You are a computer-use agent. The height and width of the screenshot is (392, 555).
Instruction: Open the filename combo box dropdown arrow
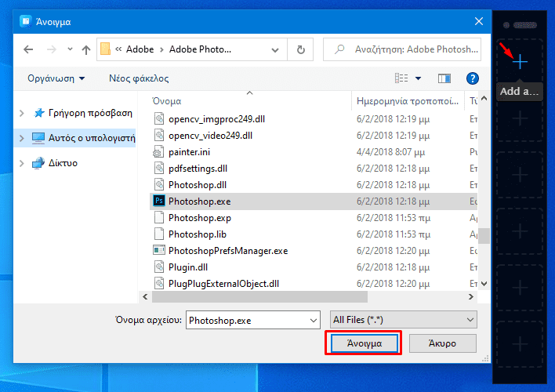click(314, 321)
